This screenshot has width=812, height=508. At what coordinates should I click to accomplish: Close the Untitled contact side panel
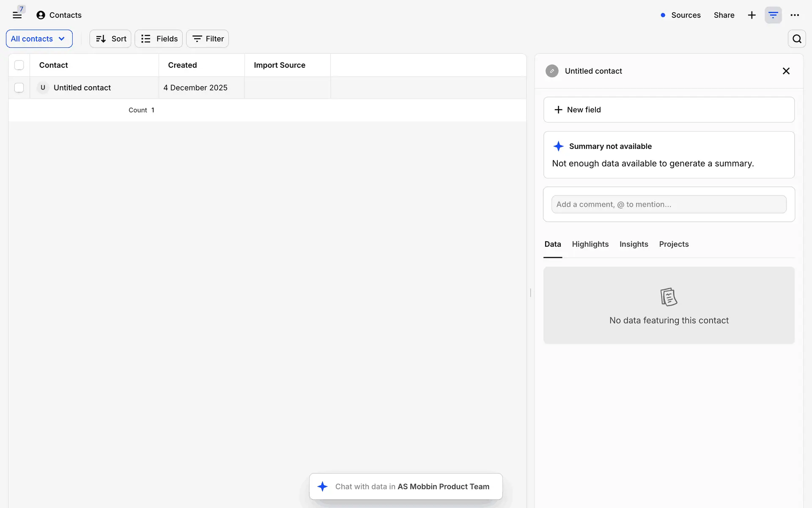pos(786,71)
